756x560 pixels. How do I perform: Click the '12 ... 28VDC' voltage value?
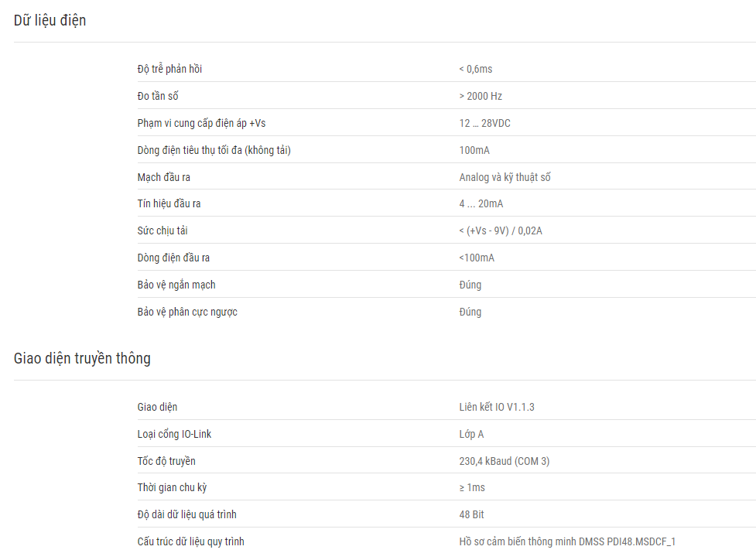(484, 123)
